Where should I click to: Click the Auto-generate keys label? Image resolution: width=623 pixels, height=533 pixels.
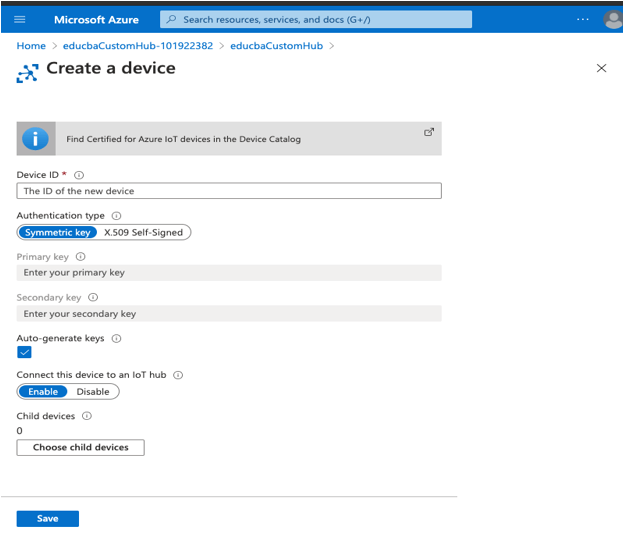pos(60,338)
